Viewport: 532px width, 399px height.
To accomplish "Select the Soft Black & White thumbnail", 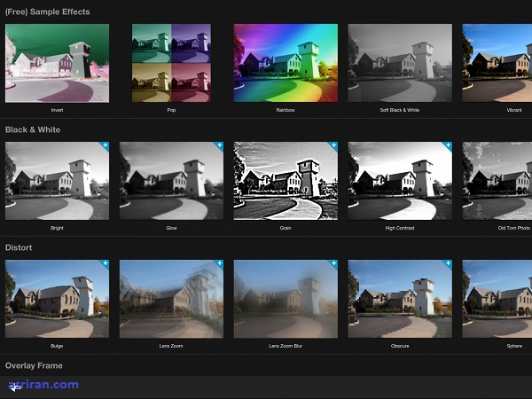I will 400,63.
